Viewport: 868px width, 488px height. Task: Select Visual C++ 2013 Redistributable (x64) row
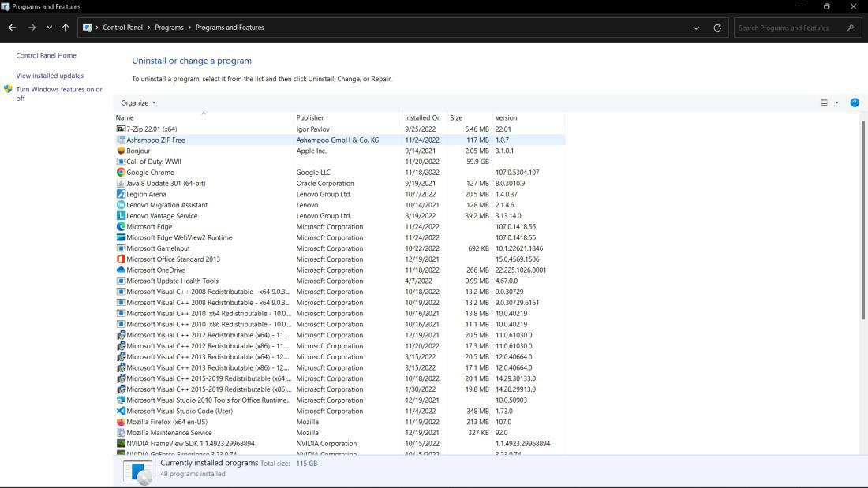(339, 357)
